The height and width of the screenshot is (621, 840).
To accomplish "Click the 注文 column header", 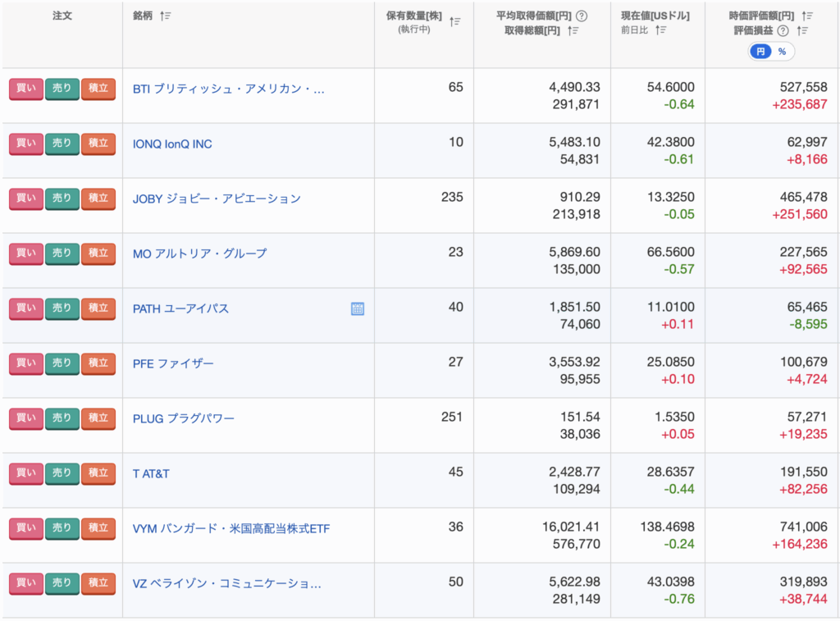I will click(62, 16).
